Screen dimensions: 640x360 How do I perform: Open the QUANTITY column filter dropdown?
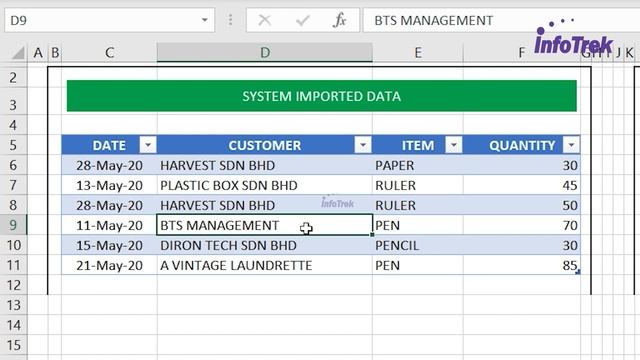(571, 145)
